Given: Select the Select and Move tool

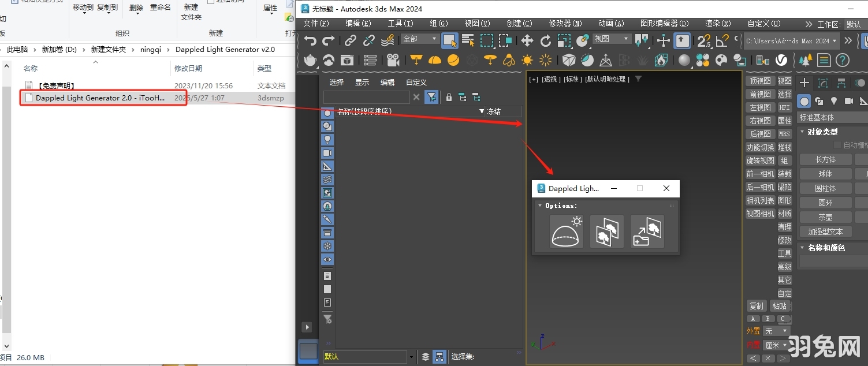Looking at the screenshot, I should pos(527,40).
